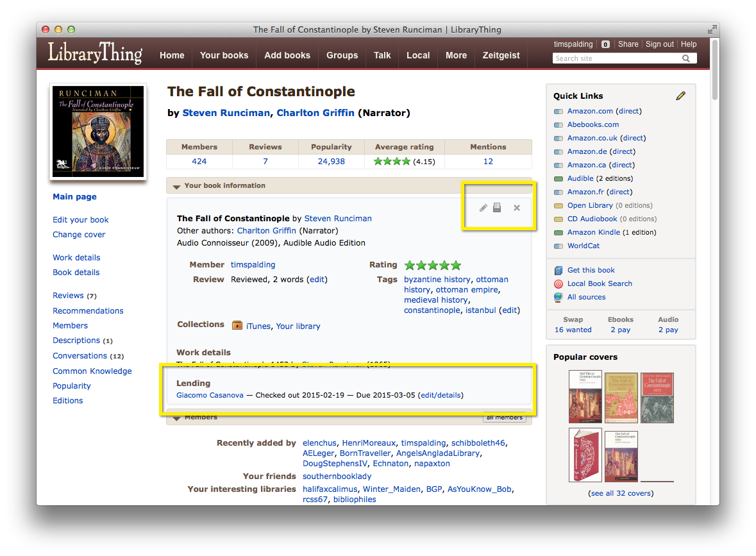Click the Amazon.com link icon

tap(559, 112)
